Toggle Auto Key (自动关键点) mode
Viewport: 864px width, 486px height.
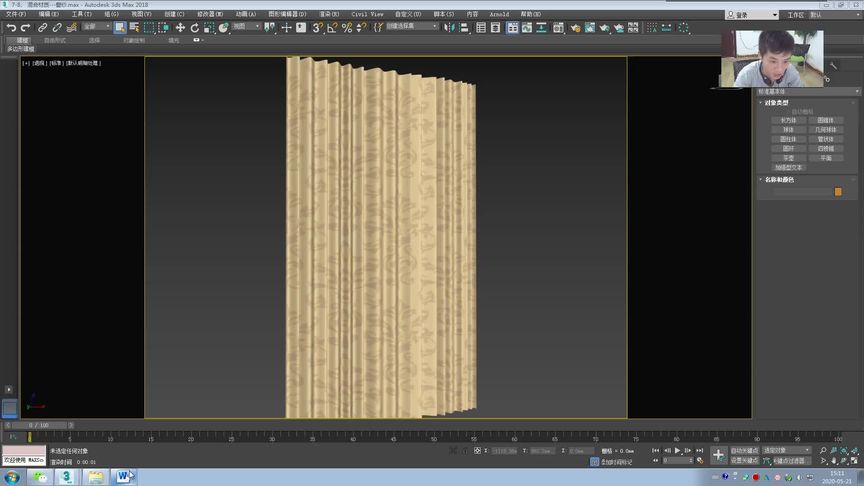(744, 450)
